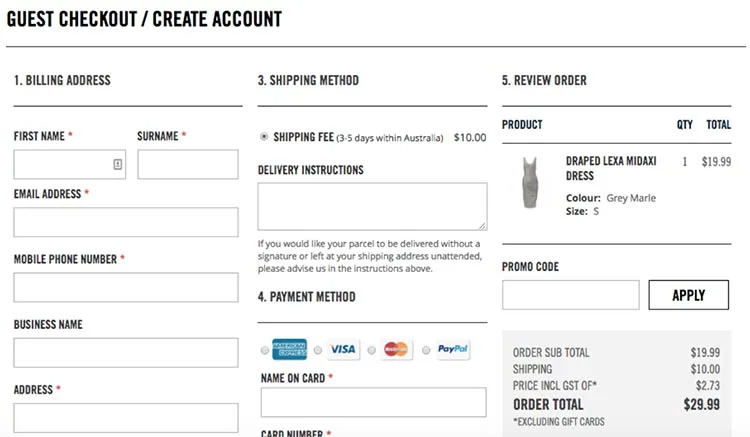Click the Mobile Phone Number field
Screen dimensions: 750x437
coord(126,287)
